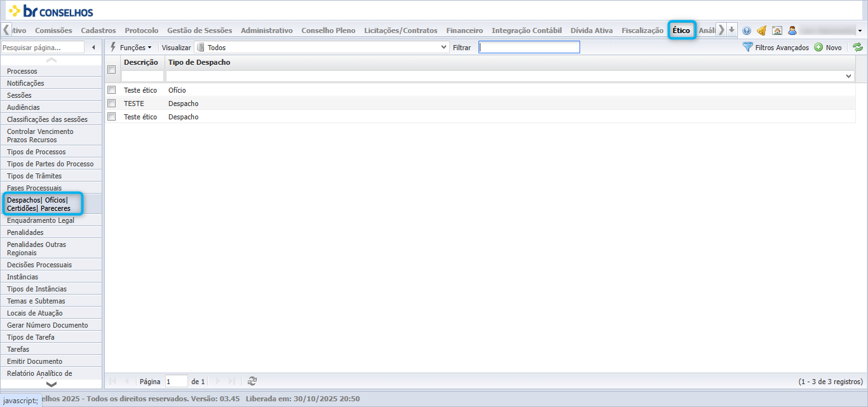Open the Fiscalização tab
Image resolution: width=868 pixels, height=407 pixels.
click(642, 30)
